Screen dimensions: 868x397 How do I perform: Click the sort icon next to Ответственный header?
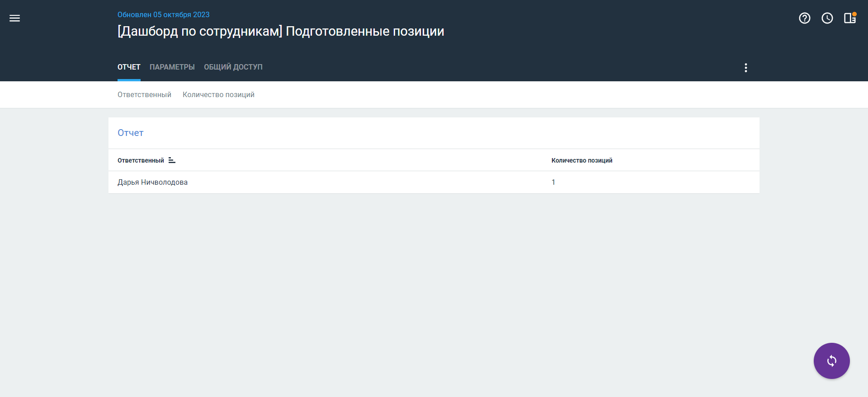[x=172, y=160]
